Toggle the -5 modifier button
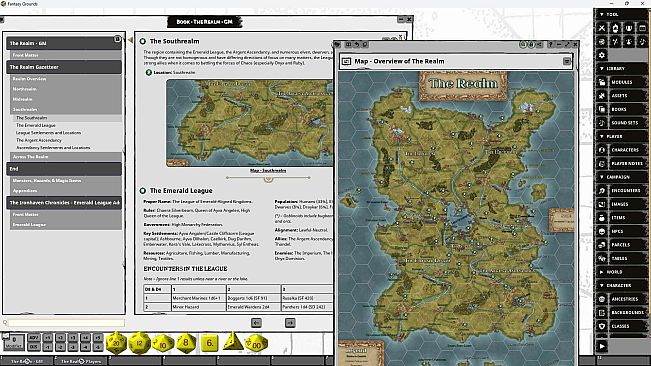651x366 pixels. (98, 347)
